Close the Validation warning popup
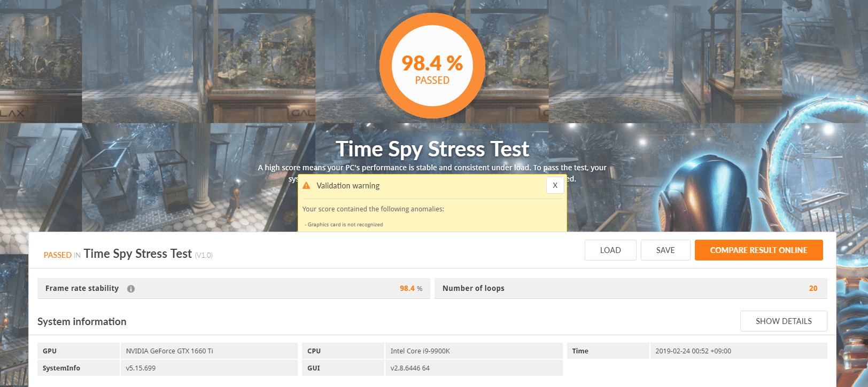Image resolution: width=868 pixels, height=387 pixels. click(x=555, y=185)
